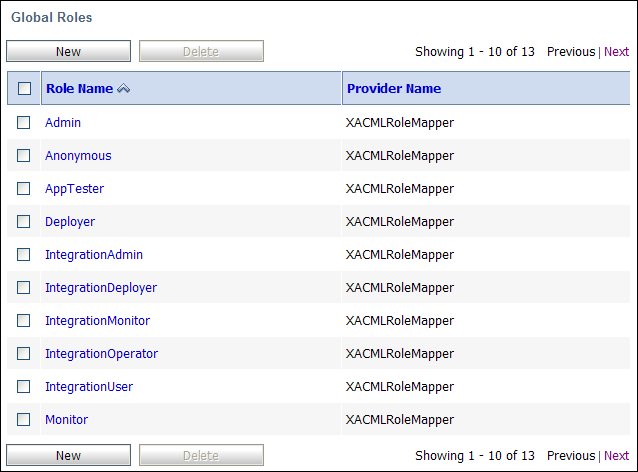638x472 pixels.
Task: Click XACMLRoleMapper in the Deployer row
Action: click(400, 221)
